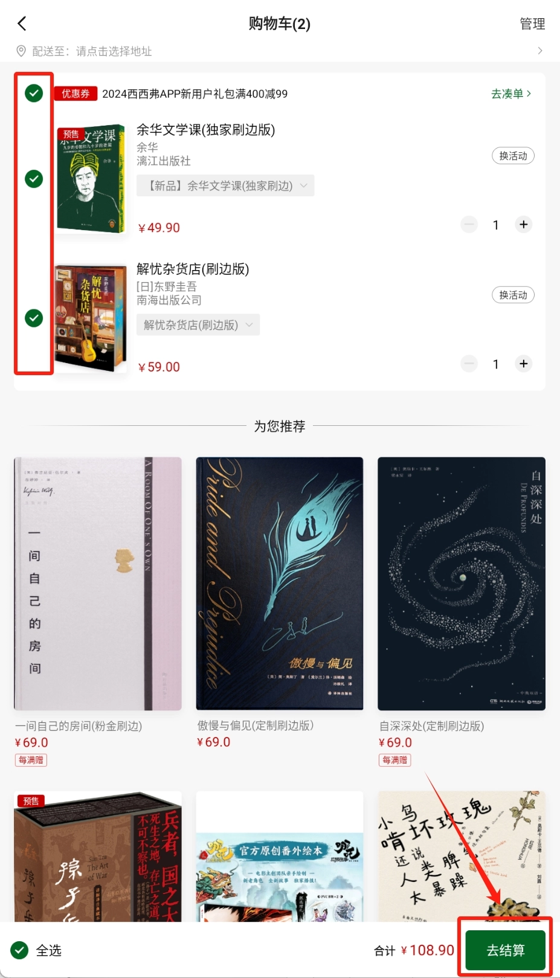Tap 换活动 for 解忧杂货店
The height and width of the screenshot is (978, 560).
click(x=513, y=295)
